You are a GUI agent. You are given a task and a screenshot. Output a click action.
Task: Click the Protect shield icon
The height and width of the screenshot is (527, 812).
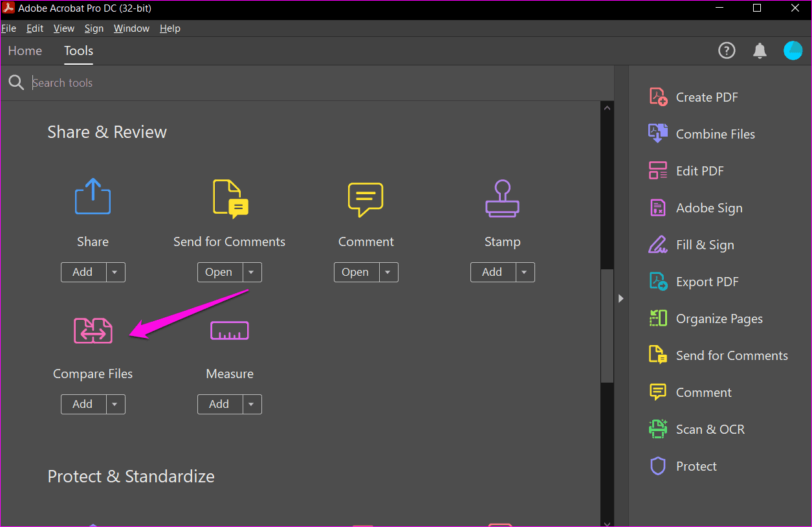[x=658, y=466]
